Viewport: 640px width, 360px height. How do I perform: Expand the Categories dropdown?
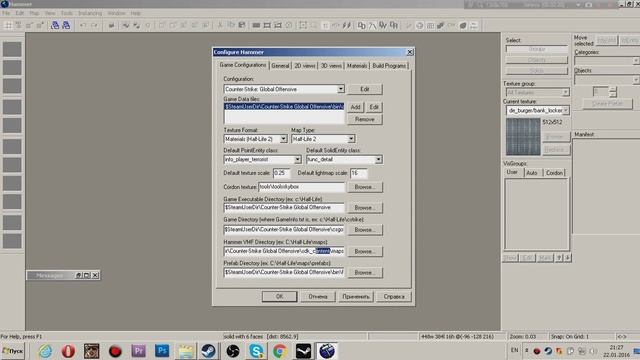636,61
